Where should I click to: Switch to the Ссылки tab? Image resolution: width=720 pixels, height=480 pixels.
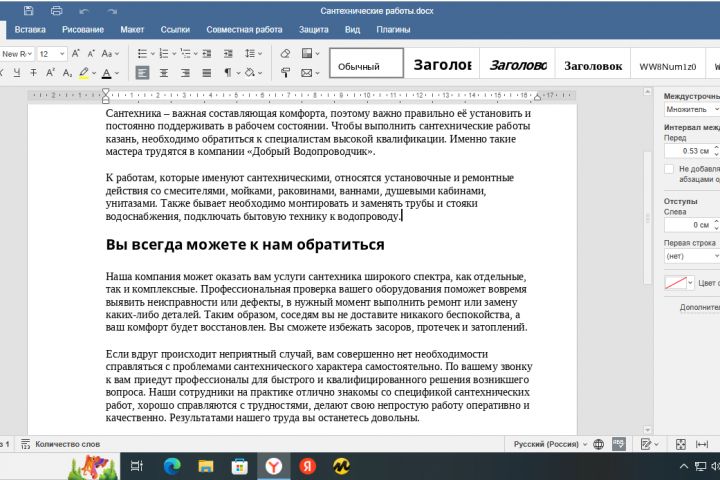click(x=175, y=29)
